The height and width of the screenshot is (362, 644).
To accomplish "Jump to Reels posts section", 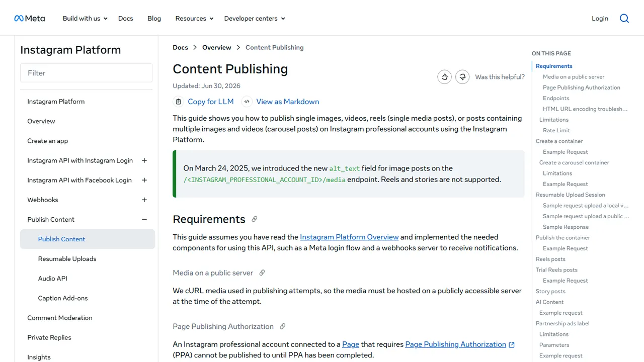I will [x=550, y=259].
